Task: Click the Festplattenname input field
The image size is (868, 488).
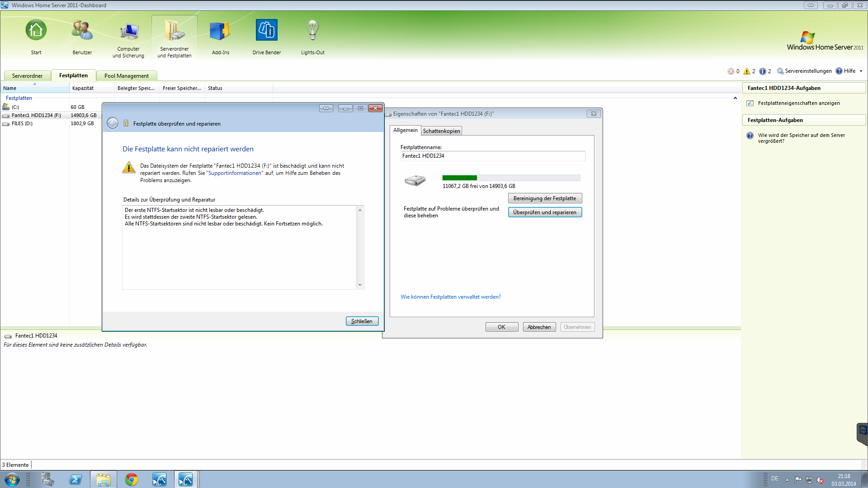Action: point(493,156)
